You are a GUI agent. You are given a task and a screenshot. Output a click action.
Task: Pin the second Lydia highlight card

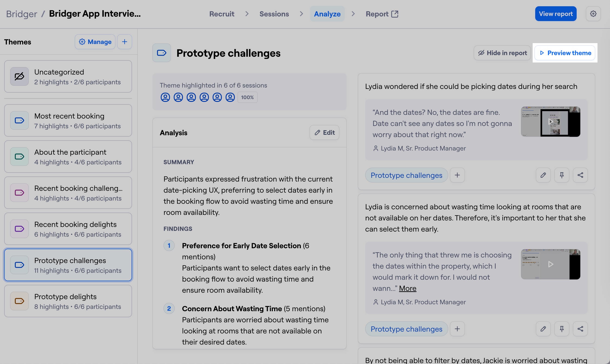point(561,329)
